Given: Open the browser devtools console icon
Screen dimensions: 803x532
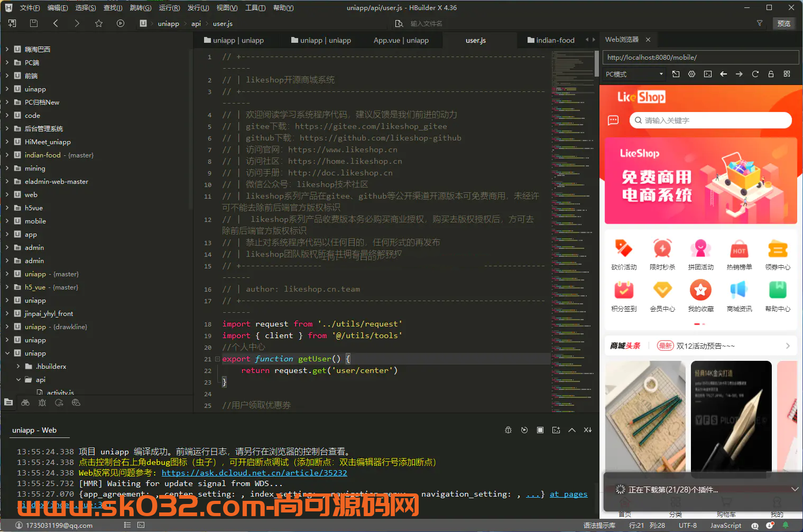Looking at the screenshot, I should point(708,74).
